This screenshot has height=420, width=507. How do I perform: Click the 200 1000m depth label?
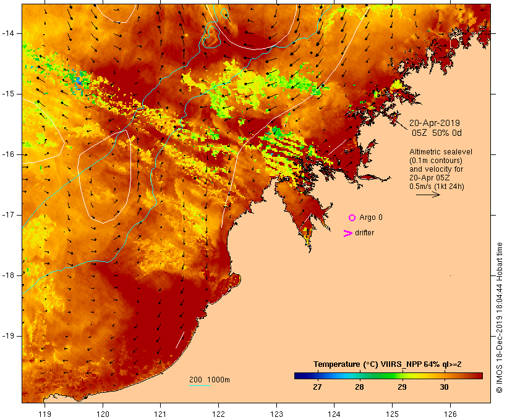coord(210,380)
